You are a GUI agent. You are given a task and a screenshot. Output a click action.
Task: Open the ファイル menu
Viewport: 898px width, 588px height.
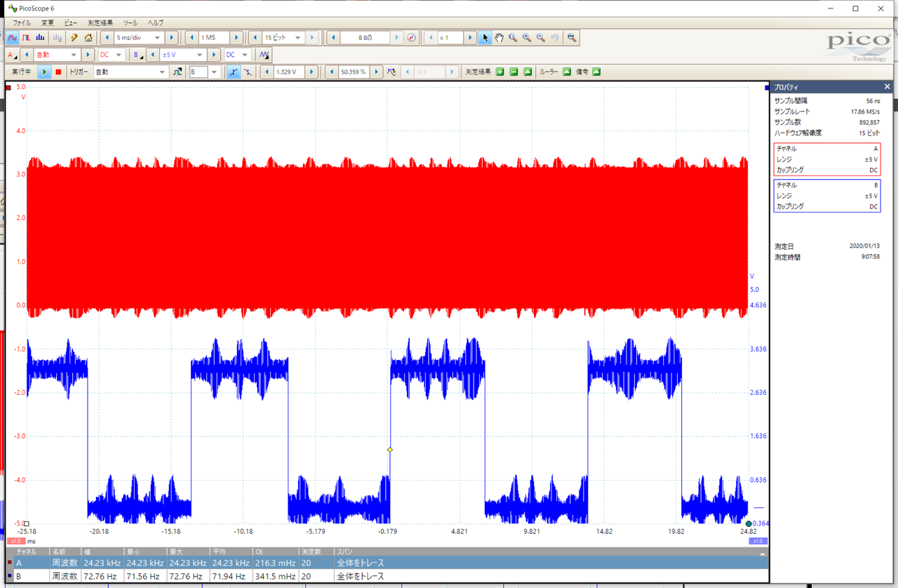(22, 22)
